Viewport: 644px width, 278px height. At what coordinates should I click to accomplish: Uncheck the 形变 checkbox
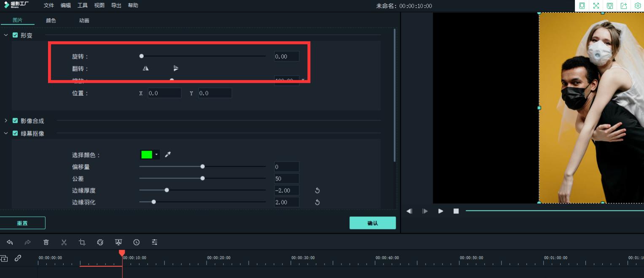[x=15, y=35]
